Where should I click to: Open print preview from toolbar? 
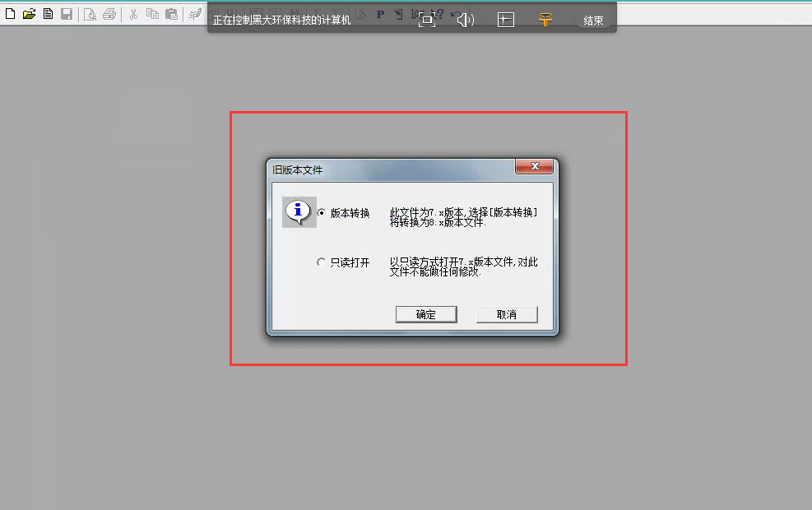(x=90, y=14)
